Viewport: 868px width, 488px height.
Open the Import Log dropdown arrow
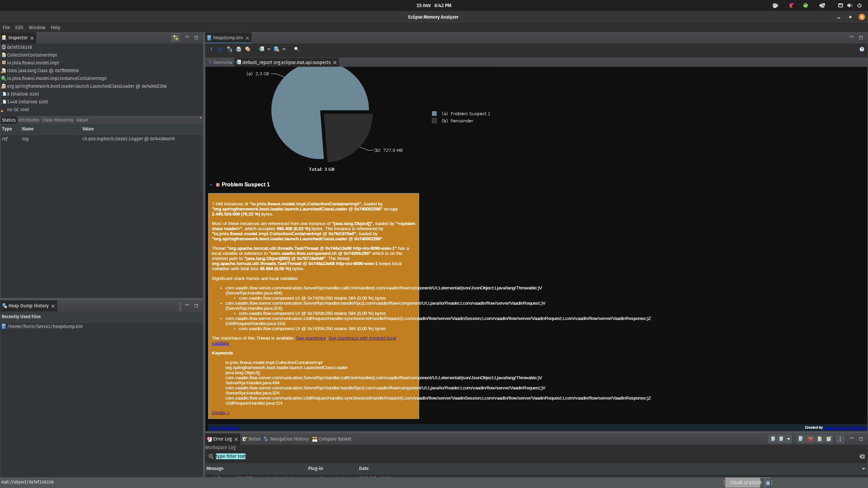789,439
